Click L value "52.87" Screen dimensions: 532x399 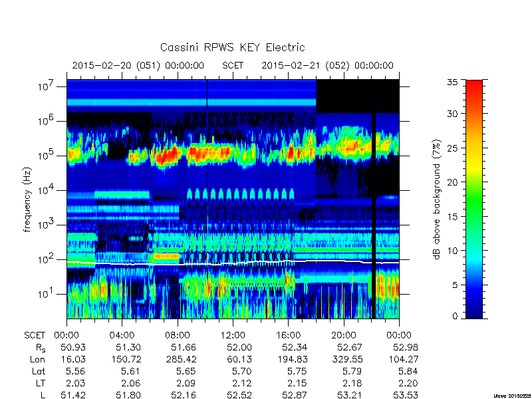click(x=294, y=395)
